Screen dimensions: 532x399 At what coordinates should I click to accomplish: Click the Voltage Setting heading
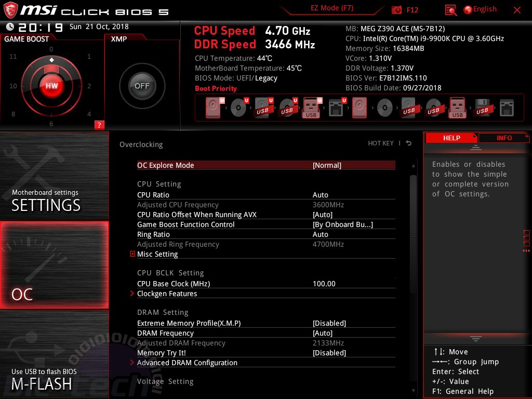point(165,381)
